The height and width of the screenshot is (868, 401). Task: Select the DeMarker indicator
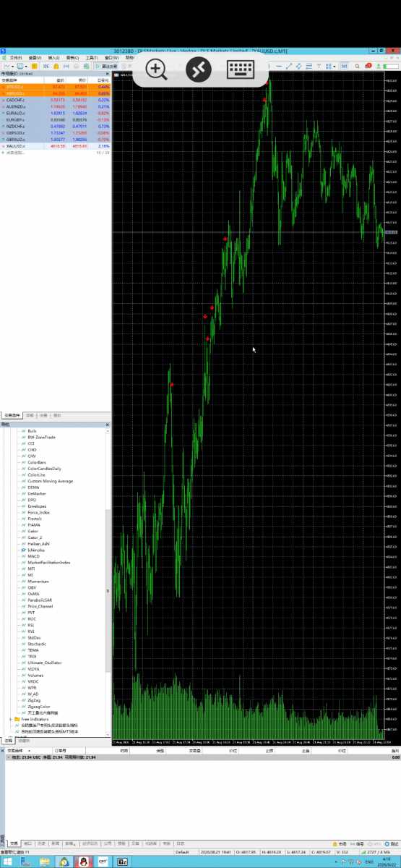pyautogui.click(x=36, y=493)
